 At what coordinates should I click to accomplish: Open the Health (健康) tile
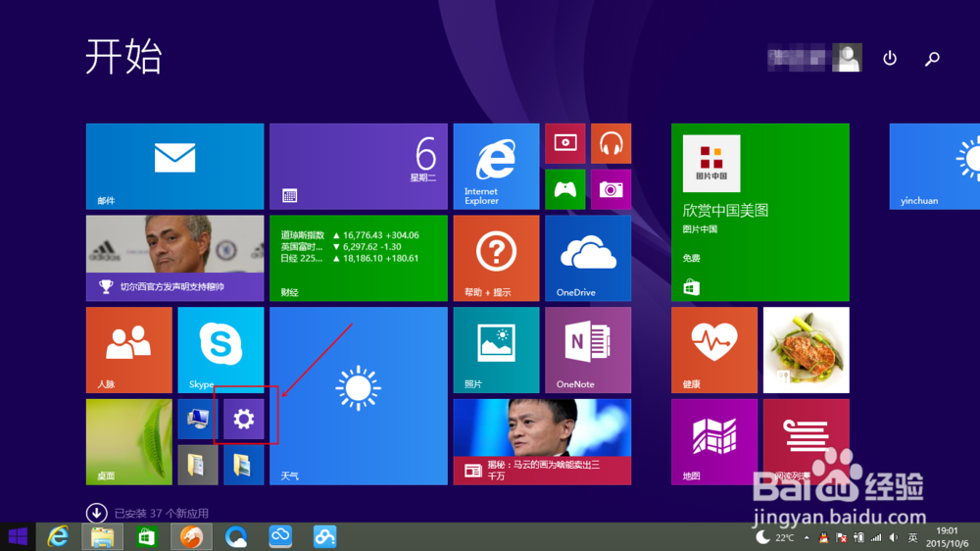point(714,350)
